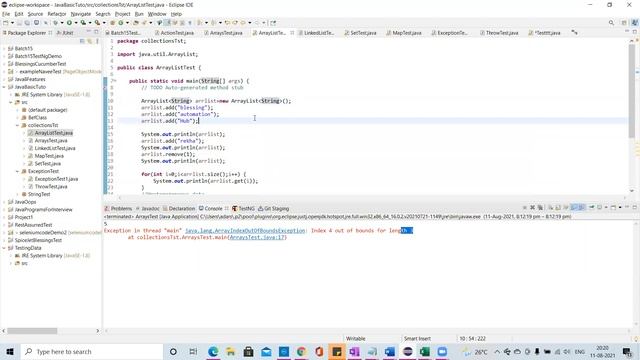Open the notification center icon
This screenshot has width=640, height=360.
point(627,351)
